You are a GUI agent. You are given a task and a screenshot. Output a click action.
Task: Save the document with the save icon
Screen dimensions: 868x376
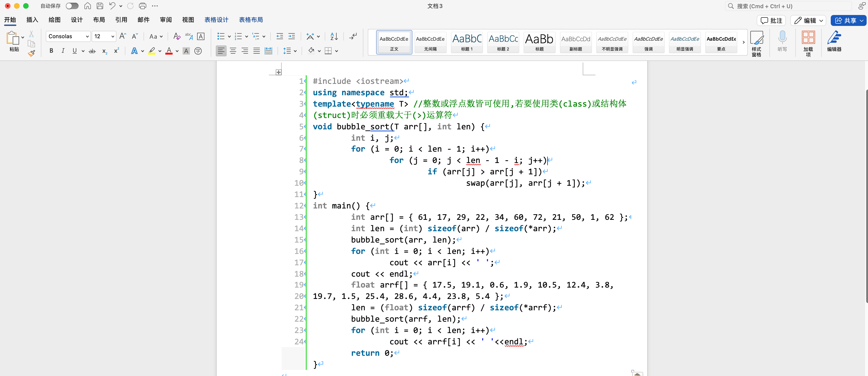[x=100, y=6]
